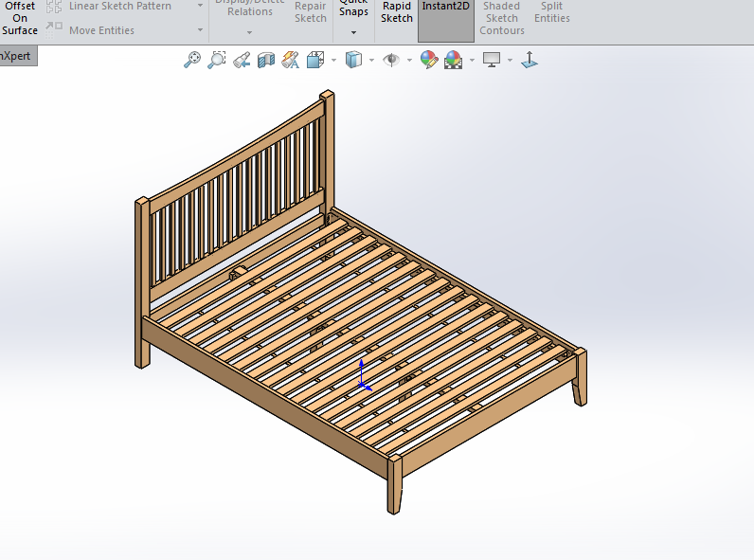This screenshot has width=754, height=560.
Task: Expand the Display Style dropdown arrow
Action: tap(371, 60)
